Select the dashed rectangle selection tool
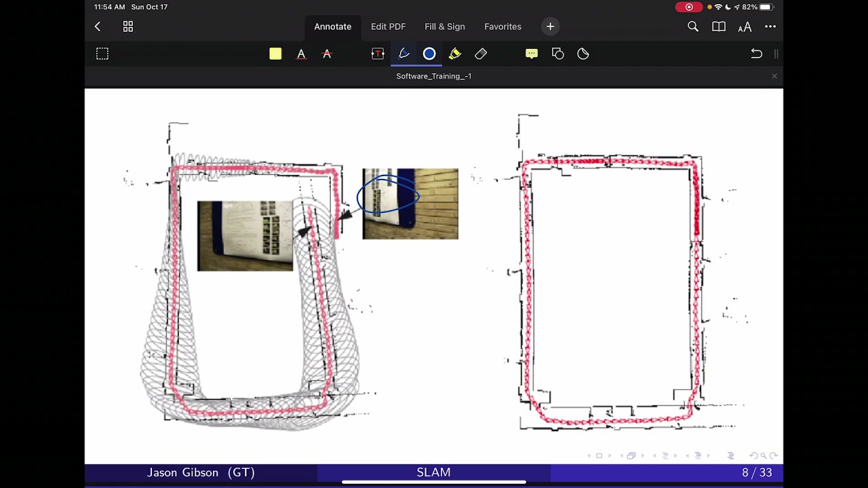The width and height of the screenshot is (868, 488). [x=102, y=54]
